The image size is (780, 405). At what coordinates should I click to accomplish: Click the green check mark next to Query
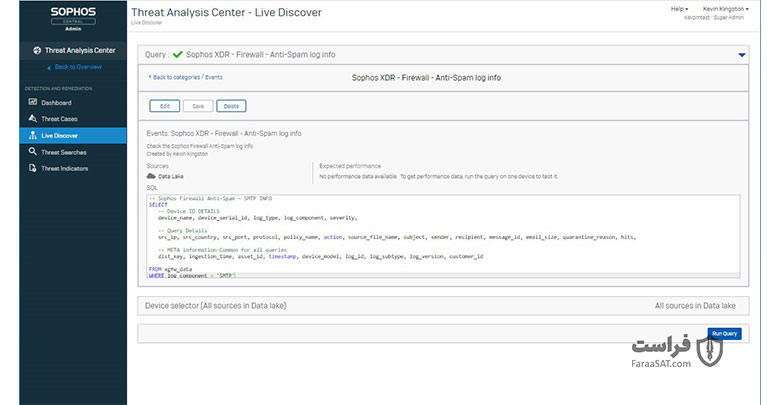coord(178,54)
